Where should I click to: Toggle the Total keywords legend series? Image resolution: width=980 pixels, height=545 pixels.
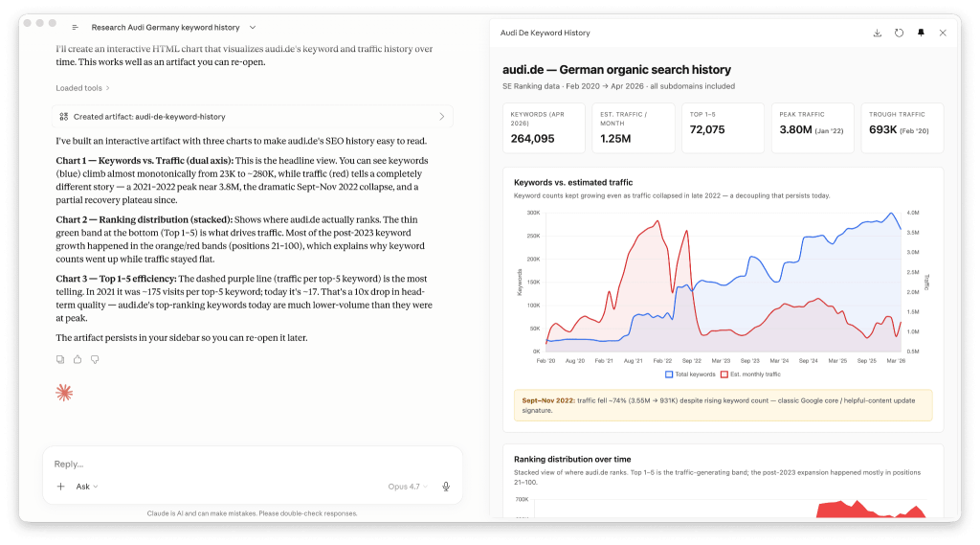tap(690, 375)
